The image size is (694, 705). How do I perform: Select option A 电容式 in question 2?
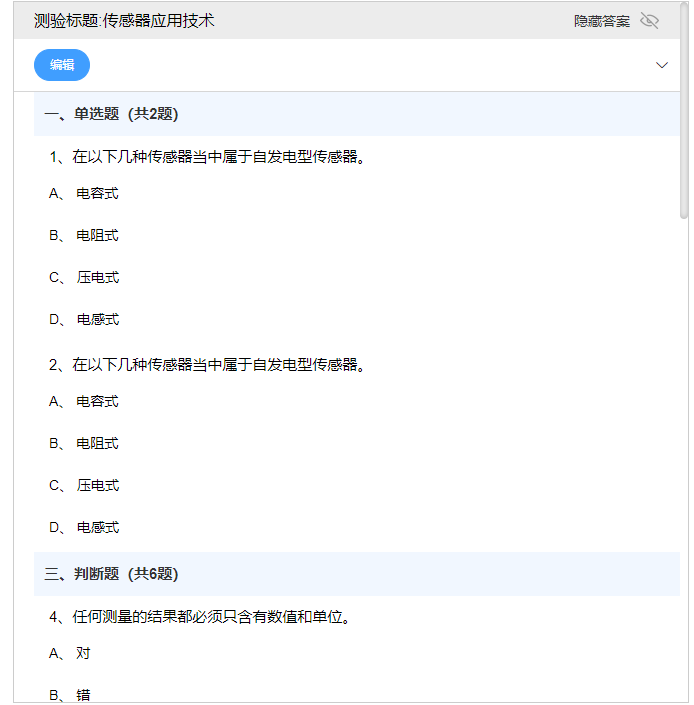pyautogui.click(x=97, y=401)
